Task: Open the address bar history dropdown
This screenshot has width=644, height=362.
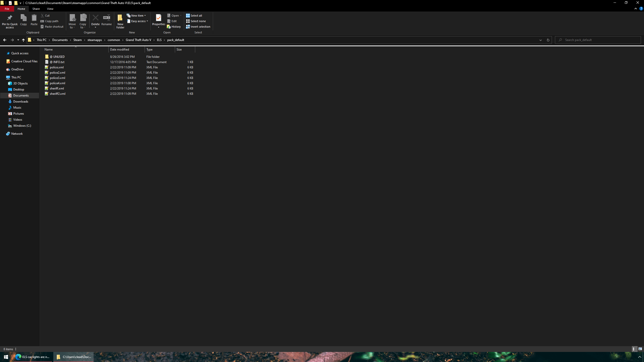Action: pyautogui.click(x=540, y=40)
